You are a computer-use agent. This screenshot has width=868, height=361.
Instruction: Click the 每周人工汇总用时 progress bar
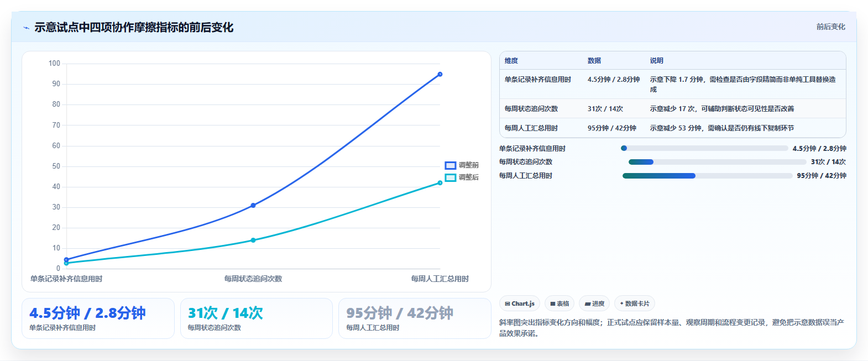[x=708, y=176]
